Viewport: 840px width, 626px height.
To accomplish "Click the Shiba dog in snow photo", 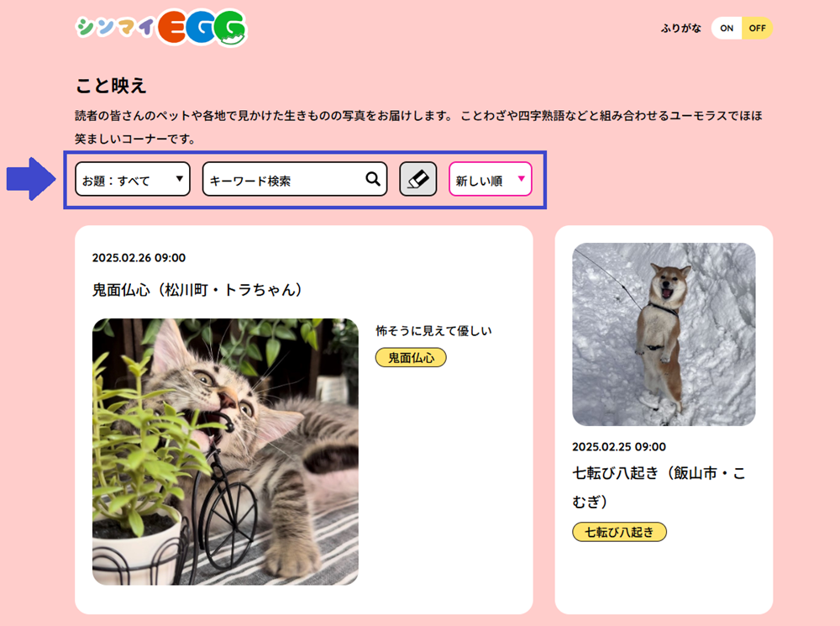I will coord(664,334).
